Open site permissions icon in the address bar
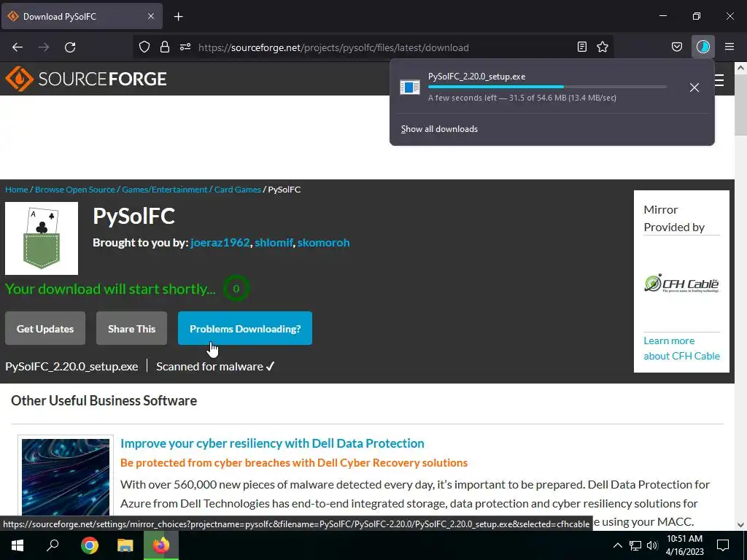 [x=185, y=47]
